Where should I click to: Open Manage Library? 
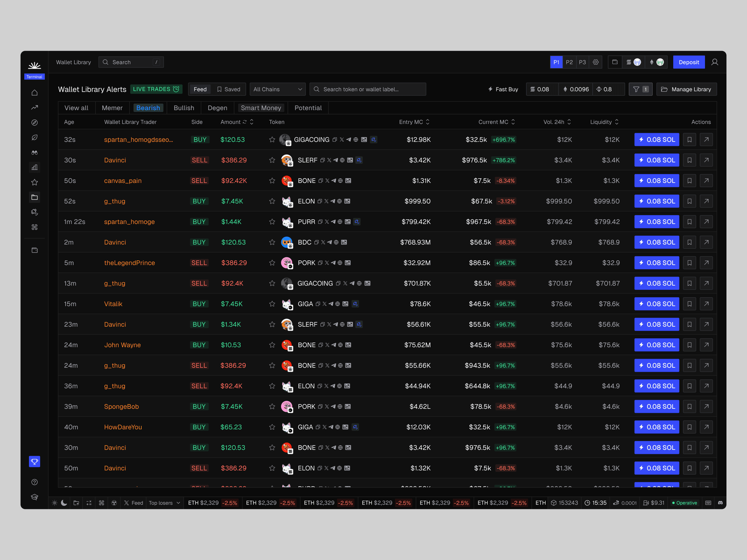686,89
